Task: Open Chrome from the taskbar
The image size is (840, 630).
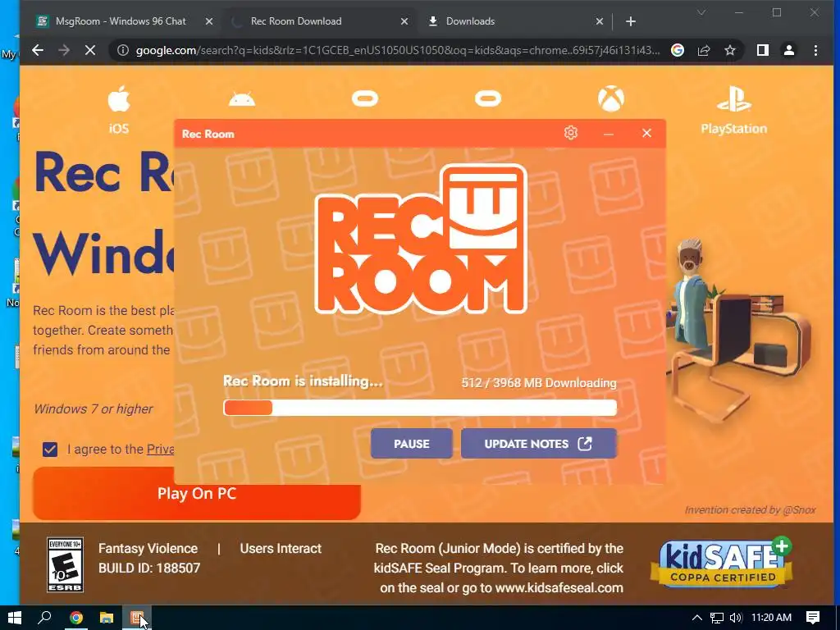Action: coord(76,618)
